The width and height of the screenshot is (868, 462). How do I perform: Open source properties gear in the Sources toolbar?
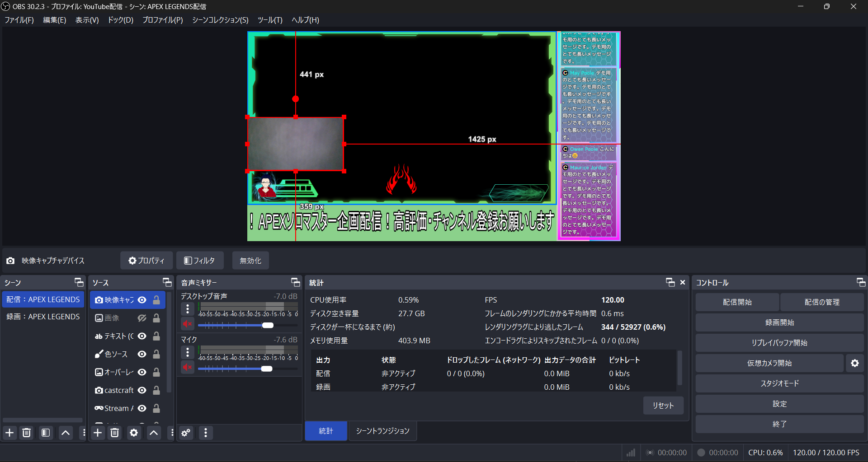coord(134,433)
